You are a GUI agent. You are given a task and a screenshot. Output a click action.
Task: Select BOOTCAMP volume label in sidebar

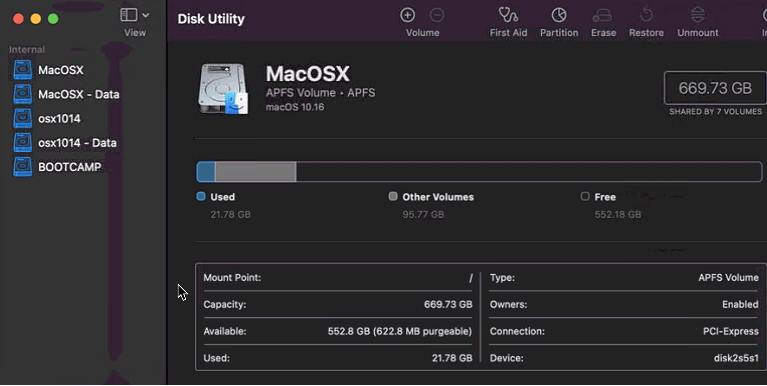[69, 167]
